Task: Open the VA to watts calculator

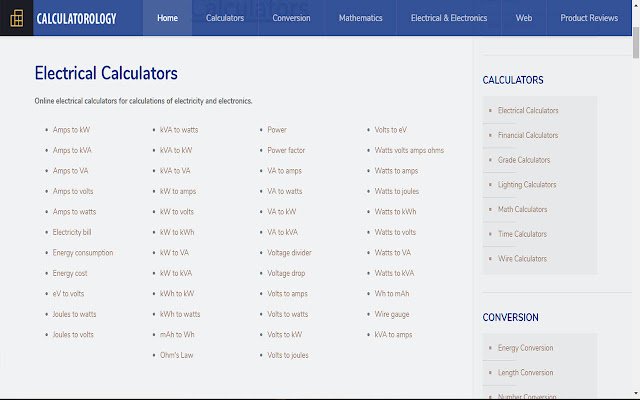Action: [285, 191]
